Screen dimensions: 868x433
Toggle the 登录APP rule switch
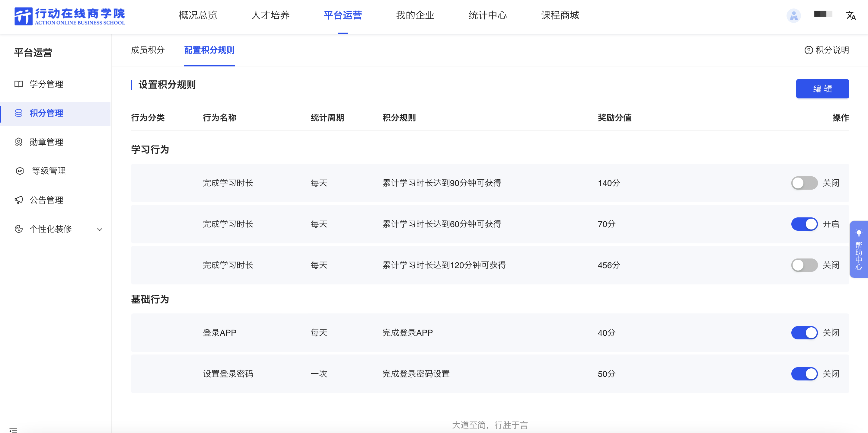tap(804, 333)
